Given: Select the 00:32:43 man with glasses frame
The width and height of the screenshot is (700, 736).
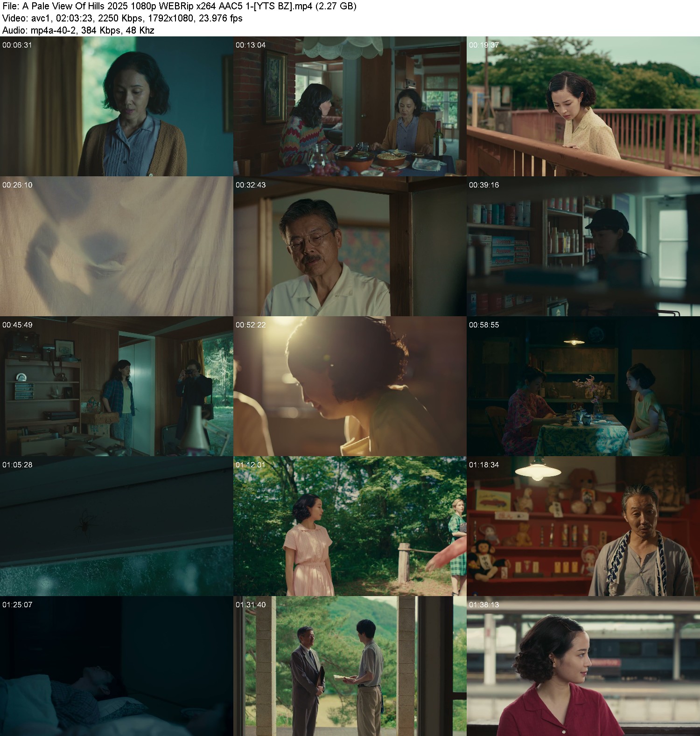Looking at the screenshot, I should pos(350,246).
